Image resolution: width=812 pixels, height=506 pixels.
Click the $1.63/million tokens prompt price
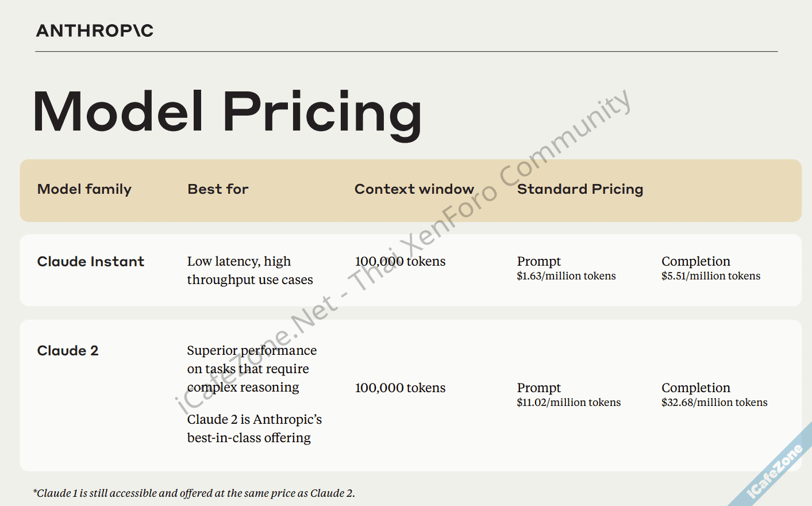(x=566, y=276)
